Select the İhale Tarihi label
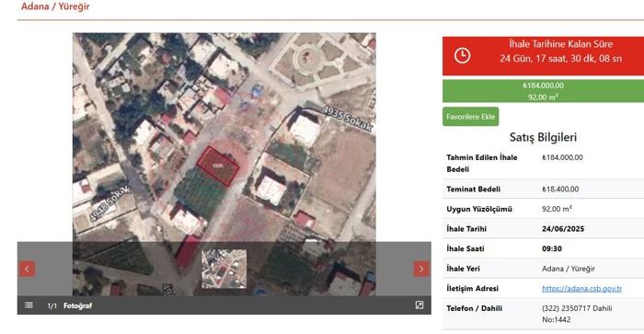This screenshot has height=334, width=644. pyautogui.click(x=466, y=229)
